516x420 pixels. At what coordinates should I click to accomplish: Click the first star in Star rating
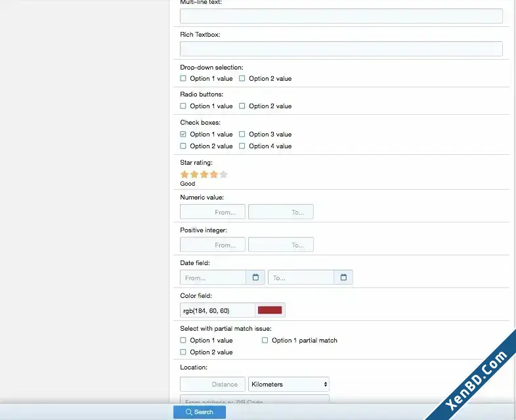tap(184, 175)
